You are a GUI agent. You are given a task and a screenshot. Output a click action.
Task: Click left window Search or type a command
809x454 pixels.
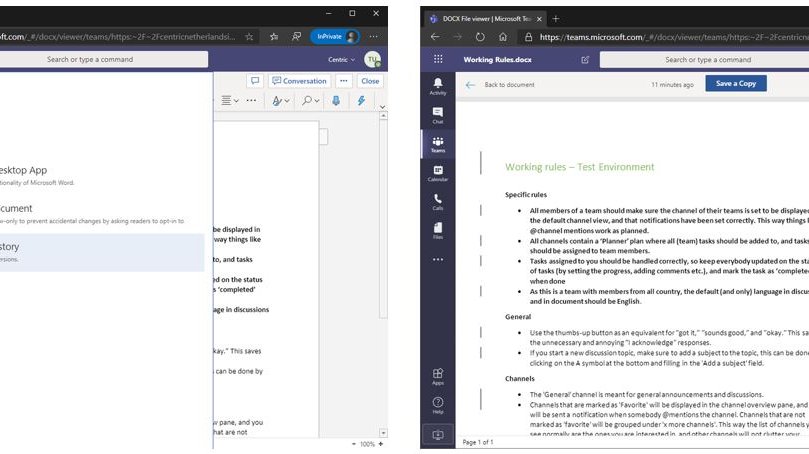[x=103, y=59]
